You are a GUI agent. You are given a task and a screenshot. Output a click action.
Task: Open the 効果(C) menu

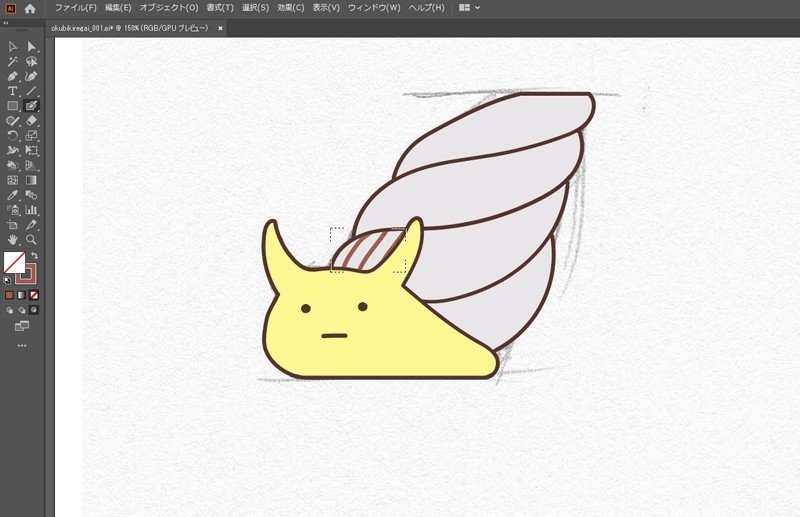point(291,8)
